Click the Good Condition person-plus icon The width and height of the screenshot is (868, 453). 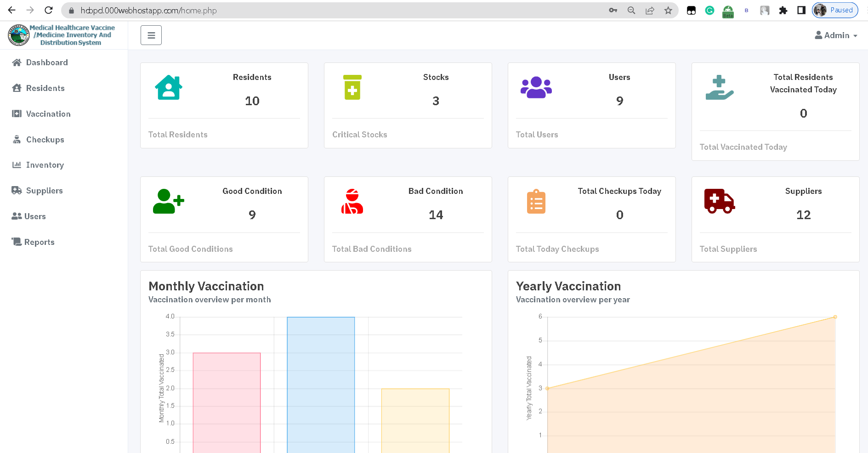pyautogui.click(x=168, y=201)
